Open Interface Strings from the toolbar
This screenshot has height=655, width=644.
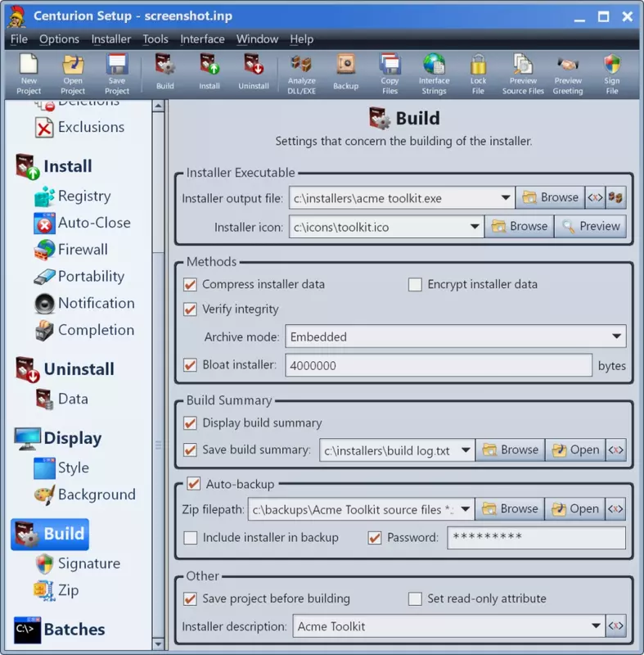434,75
